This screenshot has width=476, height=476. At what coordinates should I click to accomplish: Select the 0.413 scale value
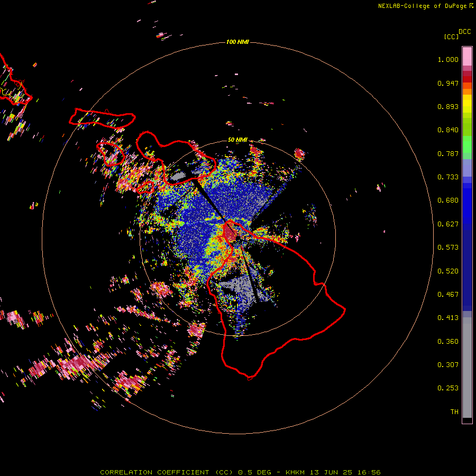tap(448, 318)
